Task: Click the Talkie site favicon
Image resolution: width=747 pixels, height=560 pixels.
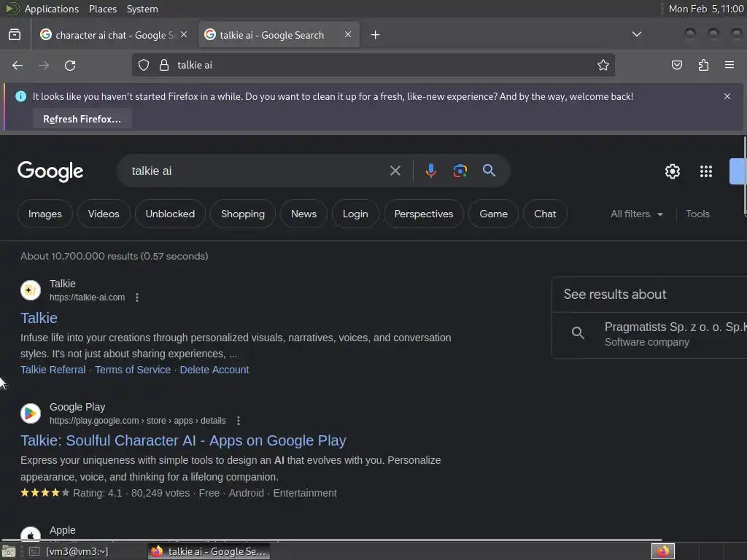Action: click(31, 290)
